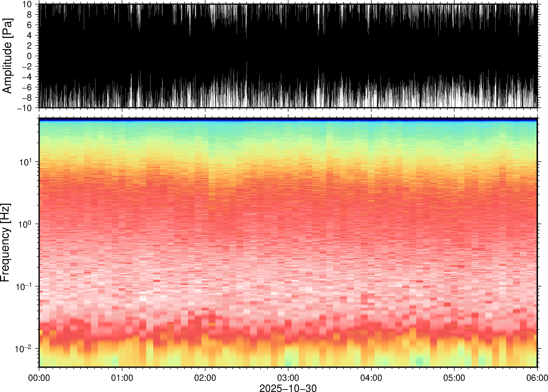Click the 06:00 end time label

[537, 378]
